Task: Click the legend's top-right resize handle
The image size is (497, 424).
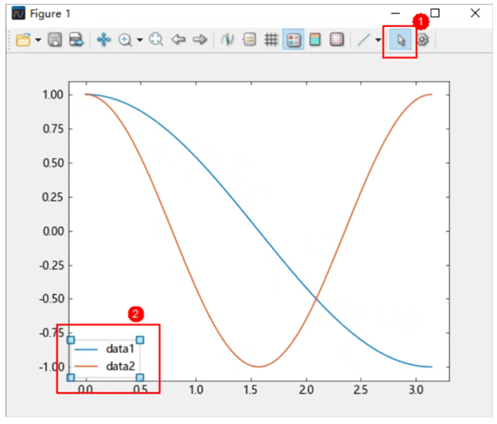Action: pos(140,340)
